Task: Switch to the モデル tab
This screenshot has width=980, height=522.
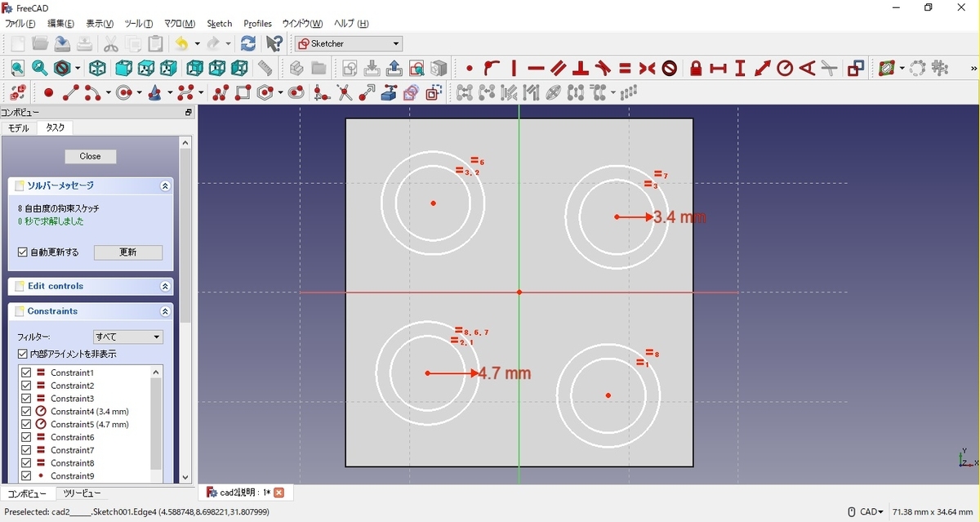Action: (x=19, y=128)
